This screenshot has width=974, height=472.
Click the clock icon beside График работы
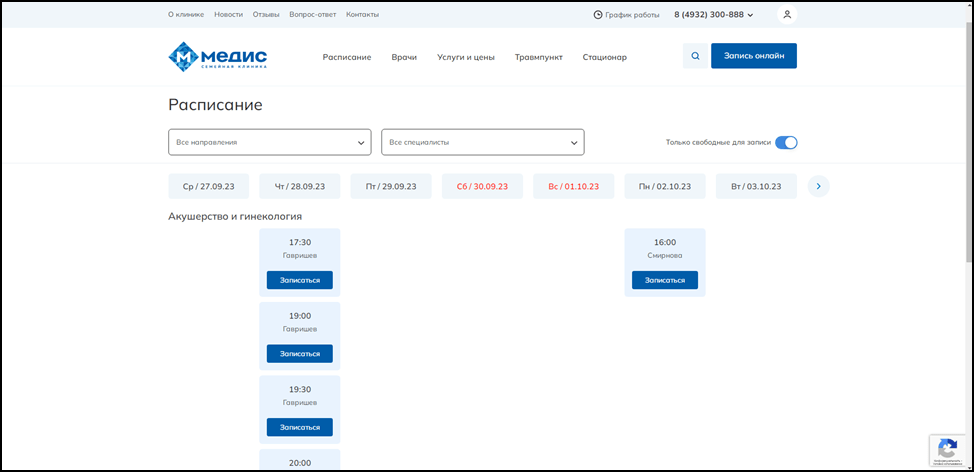[598, 15]
